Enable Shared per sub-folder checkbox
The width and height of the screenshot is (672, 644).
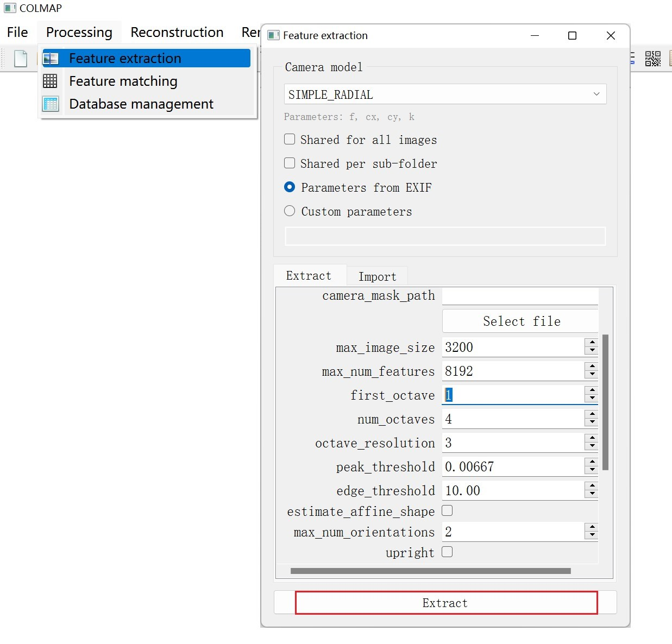[290, 163]
